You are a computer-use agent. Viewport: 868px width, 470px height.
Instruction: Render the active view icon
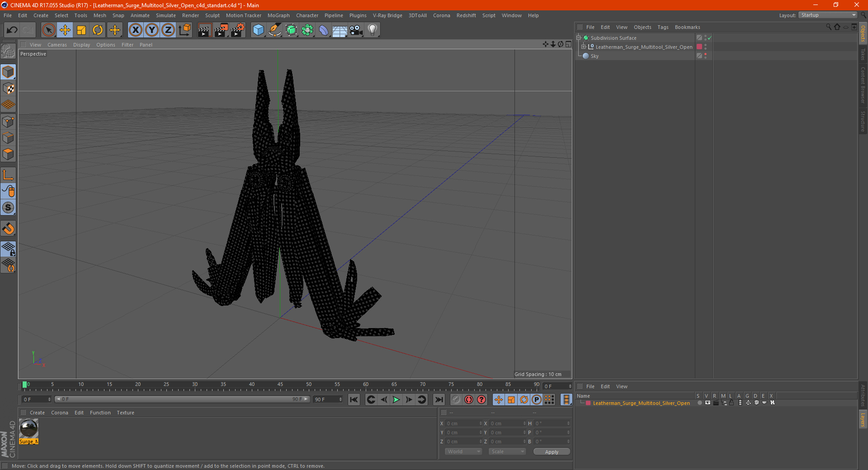(204, 30)
